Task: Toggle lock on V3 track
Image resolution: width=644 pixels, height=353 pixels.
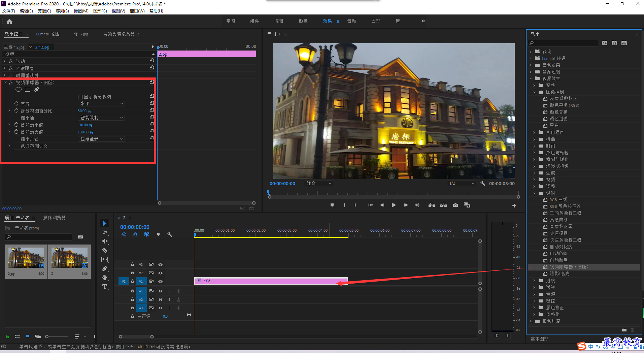Action: point(133,264)
